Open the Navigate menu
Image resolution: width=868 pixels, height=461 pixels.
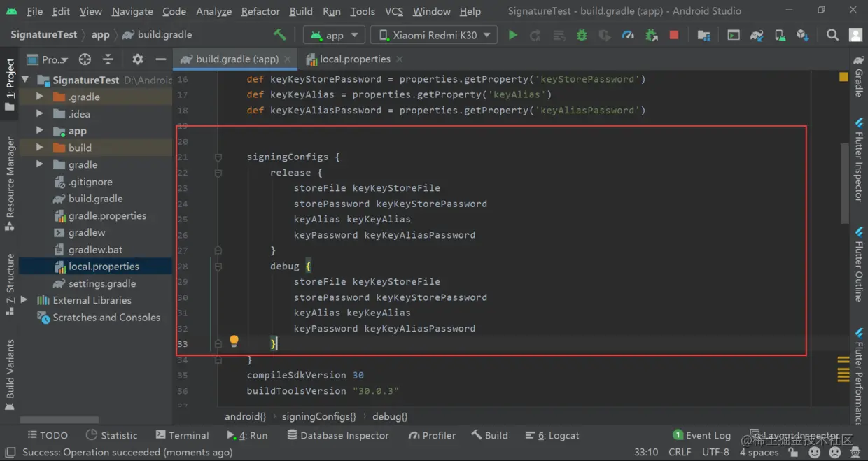[132, 11]
